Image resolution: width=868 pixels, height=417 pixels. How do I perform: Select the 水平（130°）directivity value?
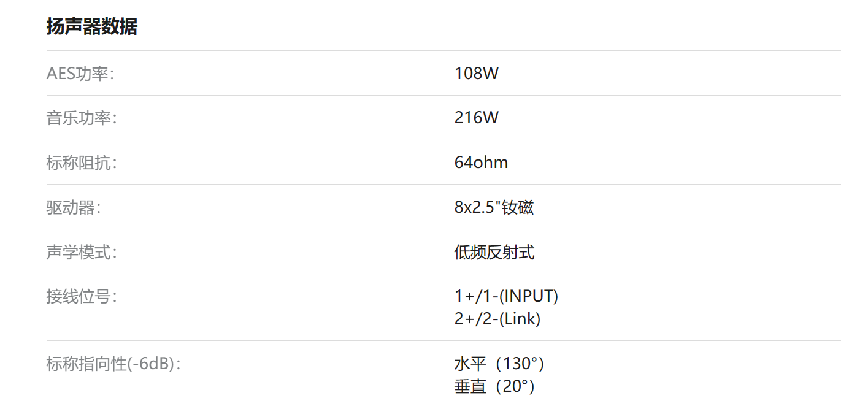499,364
